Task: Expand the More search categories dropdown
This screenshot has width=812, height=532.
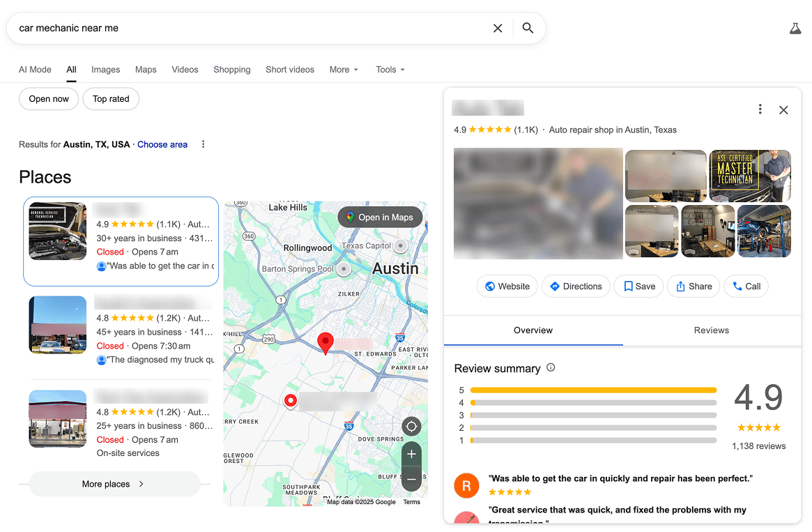Action: click(344, 70)
